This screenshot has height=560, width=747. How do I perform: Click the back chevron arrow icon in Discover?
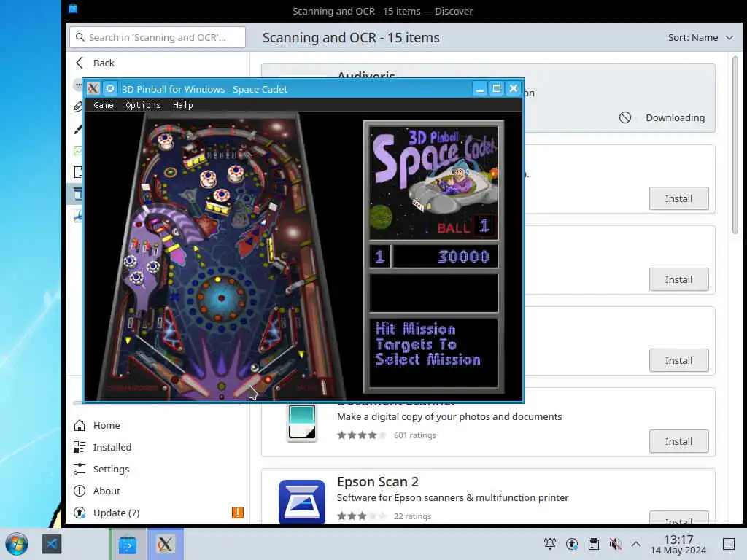pyautogui.click(x=80, y=63)
